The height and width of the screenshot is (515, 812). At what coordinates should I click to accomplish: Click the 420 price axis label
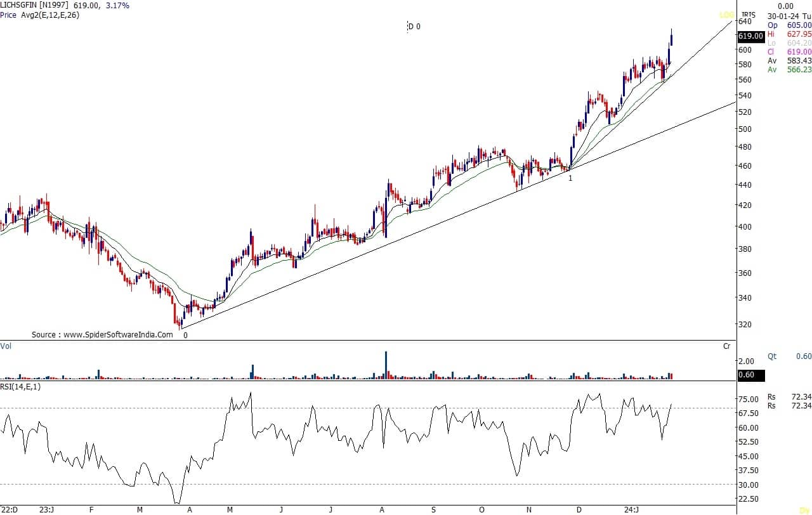(x=745, y=205)
